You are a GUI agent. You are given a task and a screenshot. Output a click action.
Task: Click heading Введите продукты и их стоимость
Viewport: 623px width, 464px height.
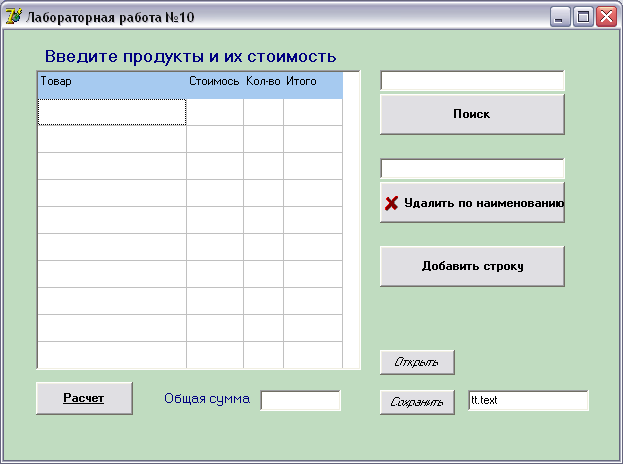click(x=190, y=56)
